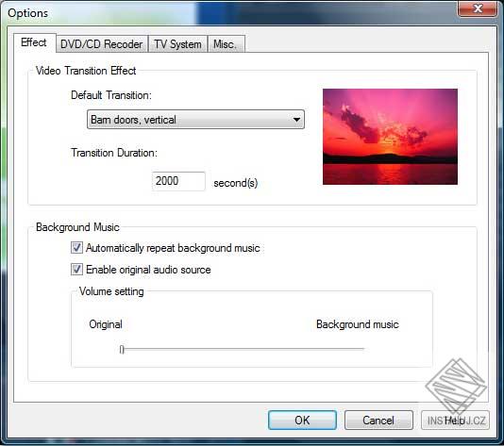This screenshot has height=446, width=504.
Task: Close the Options dialog
Action: [478, 8]
